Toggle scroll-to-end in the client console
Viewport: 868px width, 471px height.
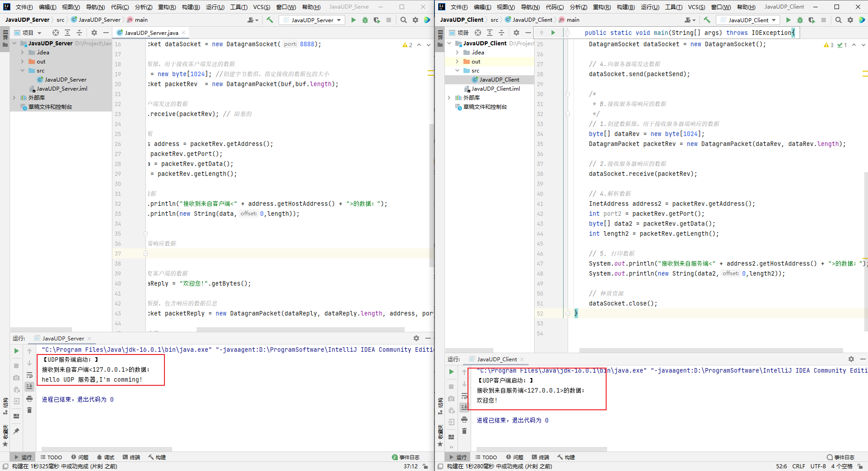[464, 407]
